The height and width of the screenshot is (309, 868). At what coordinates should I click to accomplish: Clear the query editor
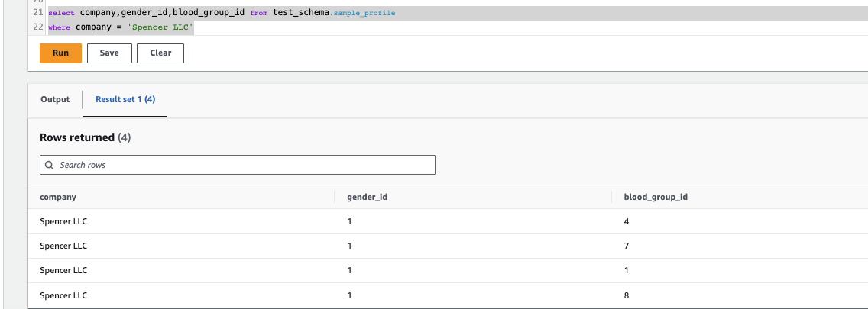160,53
